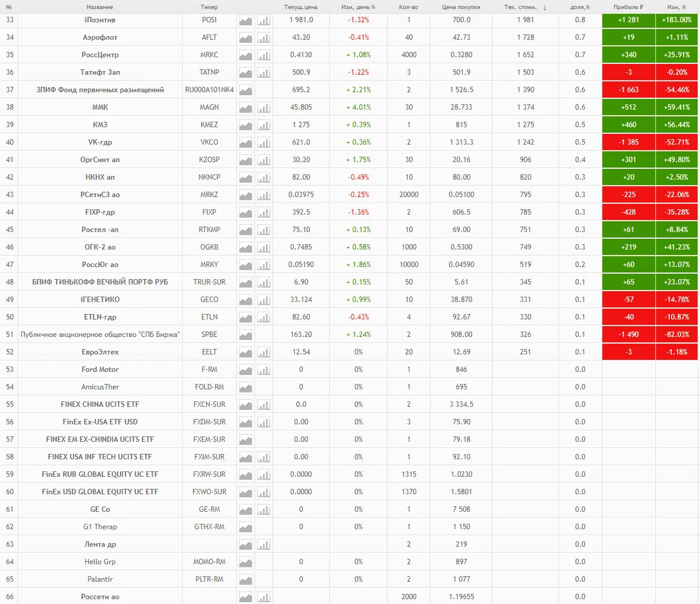
Task: Click the loss percentage -82.03%
Action: 676,335
